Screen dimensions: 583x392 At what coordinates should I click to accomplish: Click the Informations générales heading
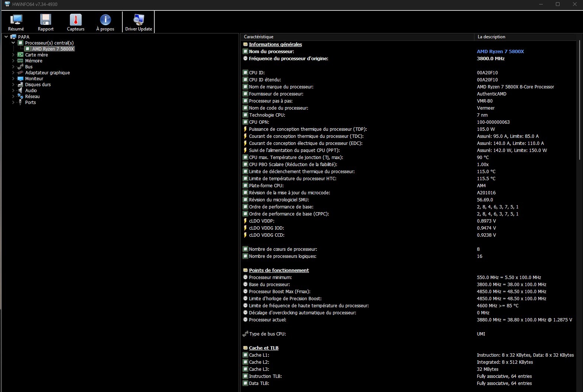276,44
